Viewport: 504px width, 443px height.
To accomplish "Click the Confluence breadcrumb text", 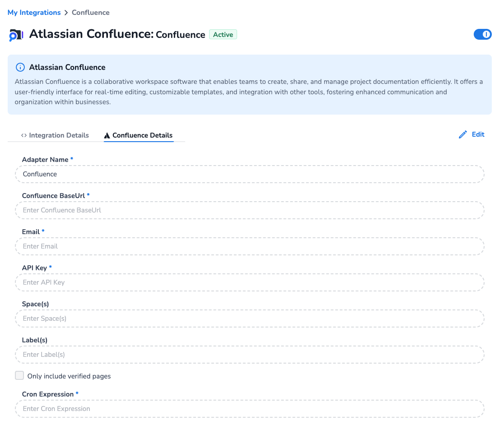I will (x=91, y=13).
